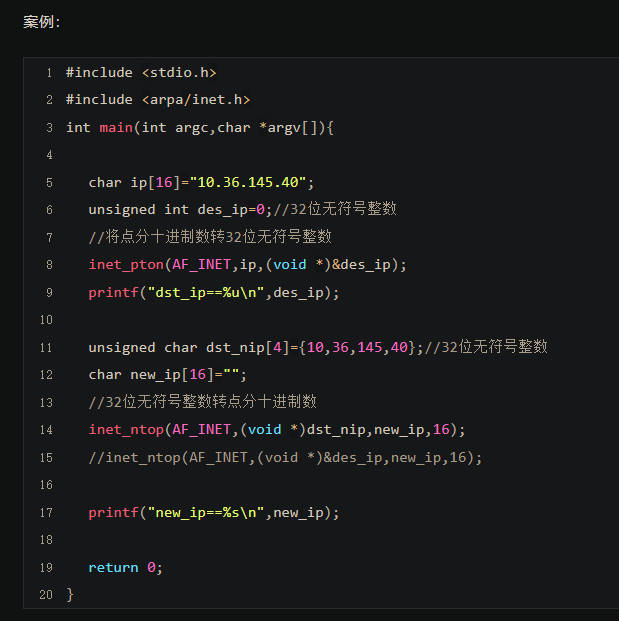The width and height of the screenshot is (619, 621).
Task: Click '#include <arpa/inet.h>' on line 2
Action: 158,99
